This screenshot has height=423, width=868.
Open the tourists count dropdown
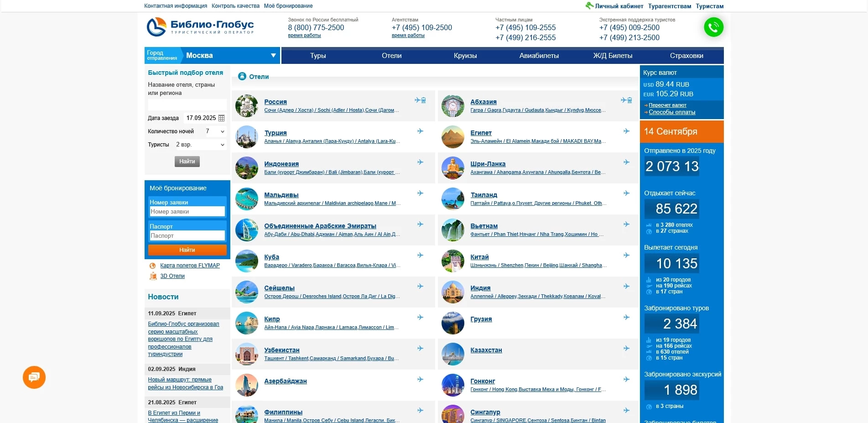click(x=201, y=145)
